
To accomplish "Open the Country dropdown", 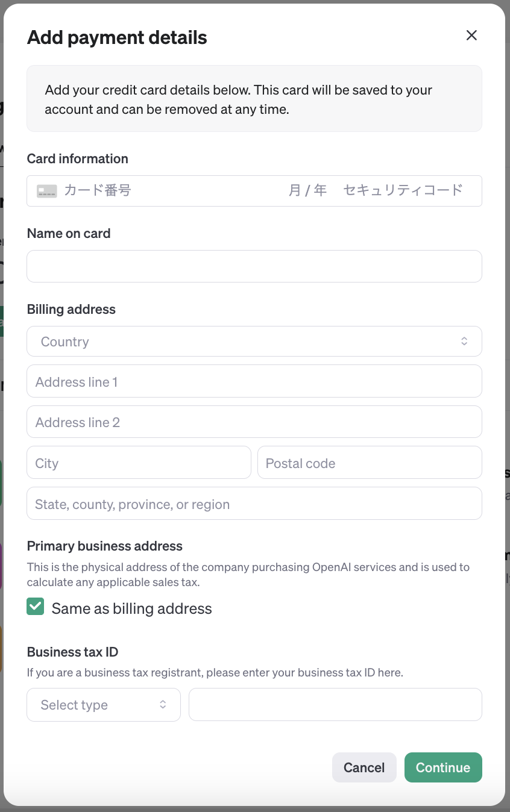I will (254, 341).
